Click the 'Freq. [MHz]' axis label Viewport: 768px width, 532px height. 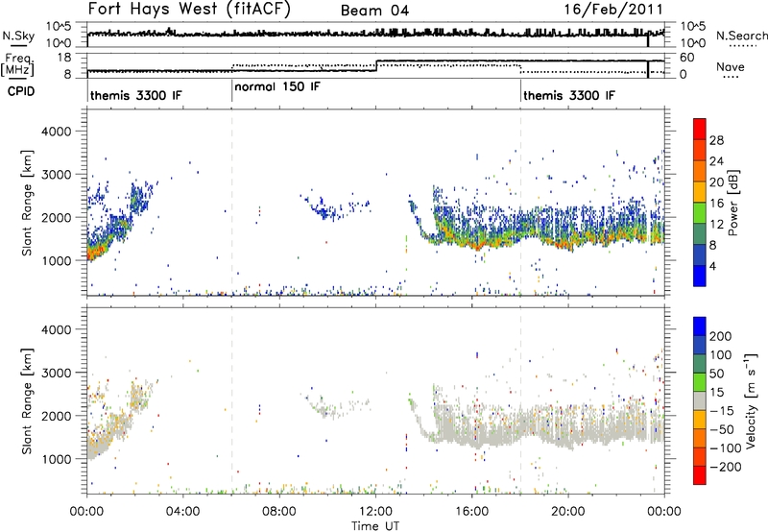coord(17,64)
